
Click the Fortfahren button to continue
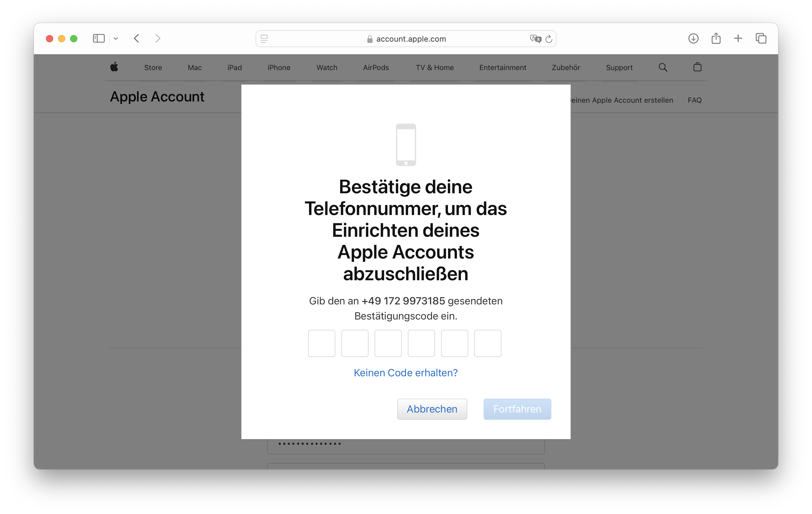point(515,409)
